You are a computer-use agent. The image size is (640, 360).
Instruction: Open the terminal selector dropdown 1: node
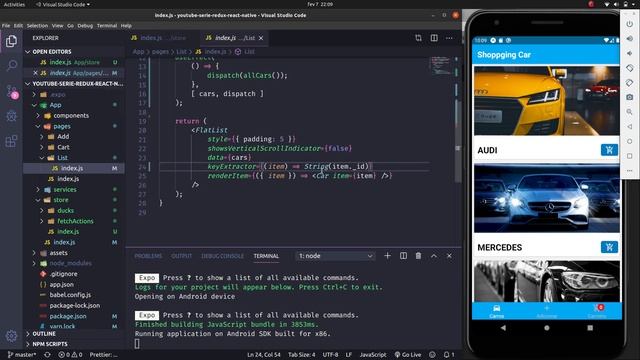(x=335, y=256)
